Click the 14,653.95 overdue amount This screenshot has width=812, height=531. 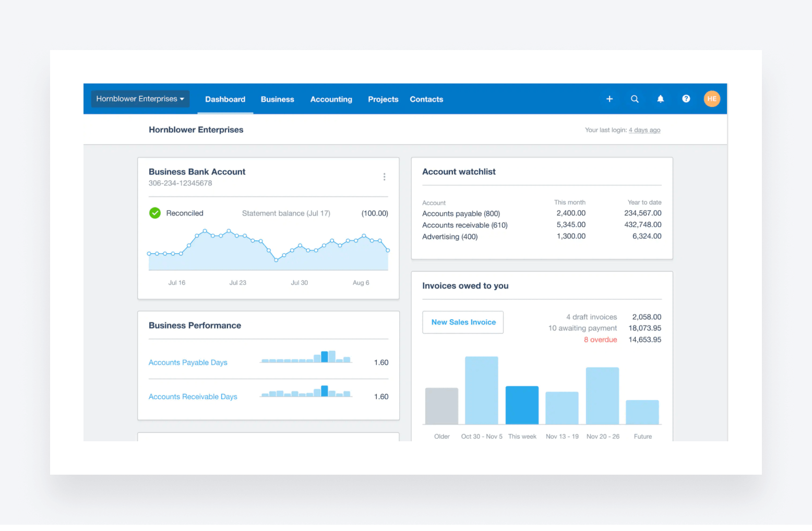(645, 340)
